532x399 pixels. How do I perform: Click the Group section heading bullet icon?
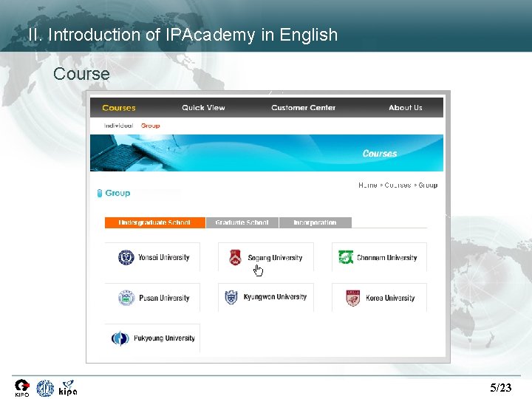(x=100, y=193)
